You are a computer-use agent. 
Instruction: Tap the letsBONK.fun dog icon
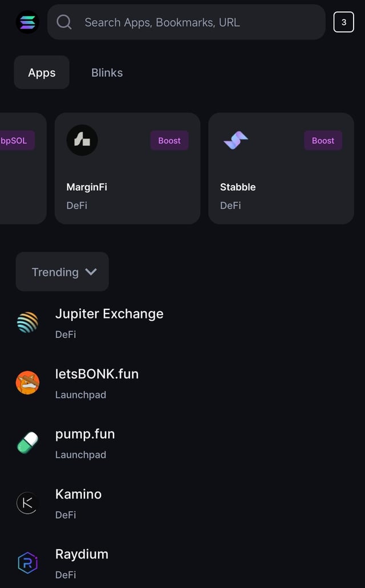27,383
